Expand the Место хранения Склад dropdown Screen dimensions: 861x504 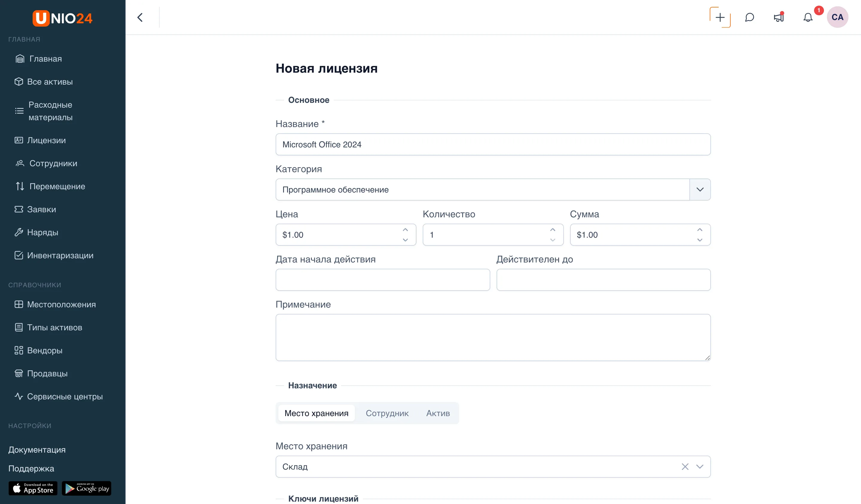tap(700, 467)
